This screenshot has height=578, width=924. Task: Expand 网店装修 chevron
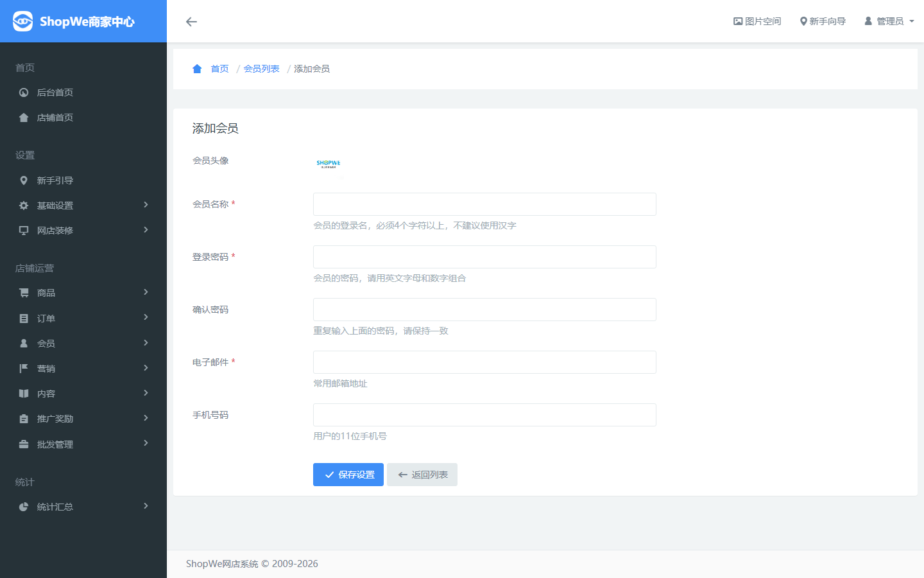146,230
